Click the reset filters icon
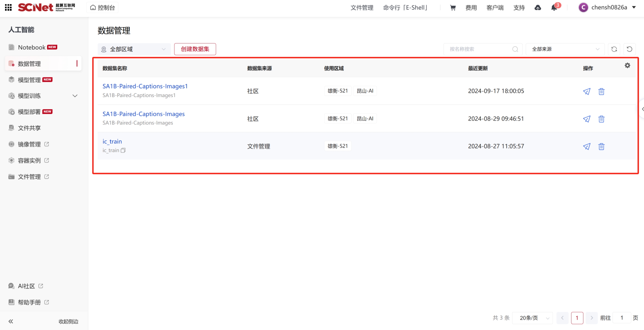644x330 pixels. pyautogui.click(x=629, y=49)
